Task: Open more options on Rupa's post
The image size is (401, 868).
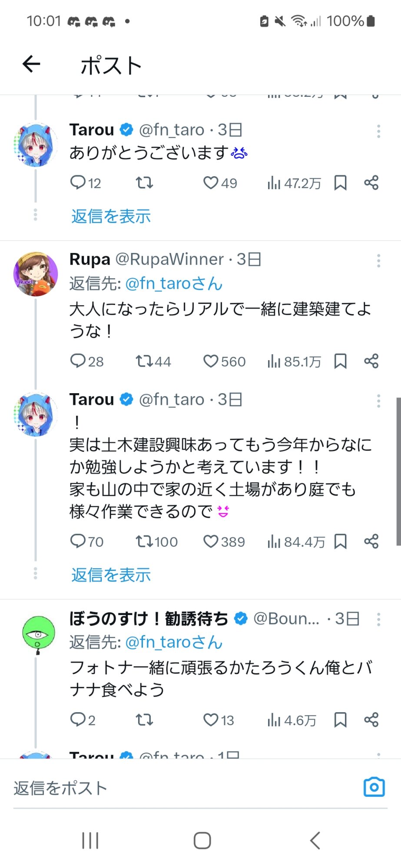Action: coord(378,260)
